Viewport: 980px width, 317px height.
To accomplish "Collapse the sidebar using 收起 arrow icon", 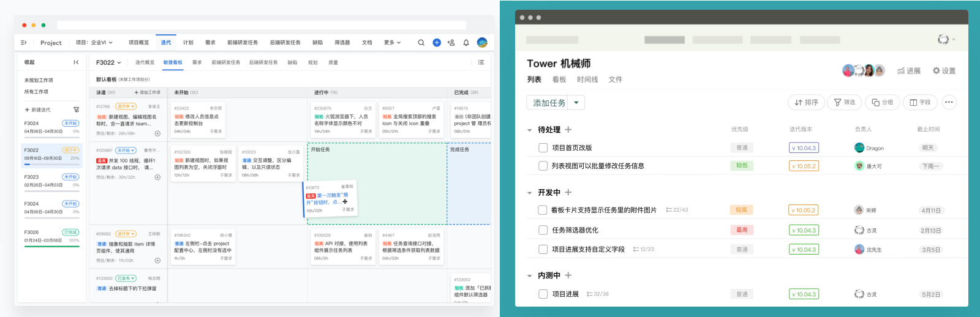I will point(76,62).
